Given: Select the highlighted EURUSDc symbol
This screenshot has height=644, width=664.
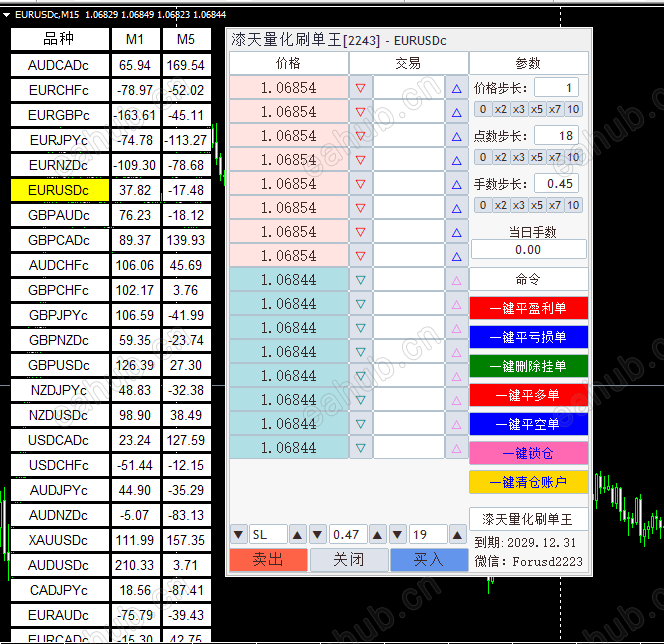Looking at the screenshot, I should 60,190.
